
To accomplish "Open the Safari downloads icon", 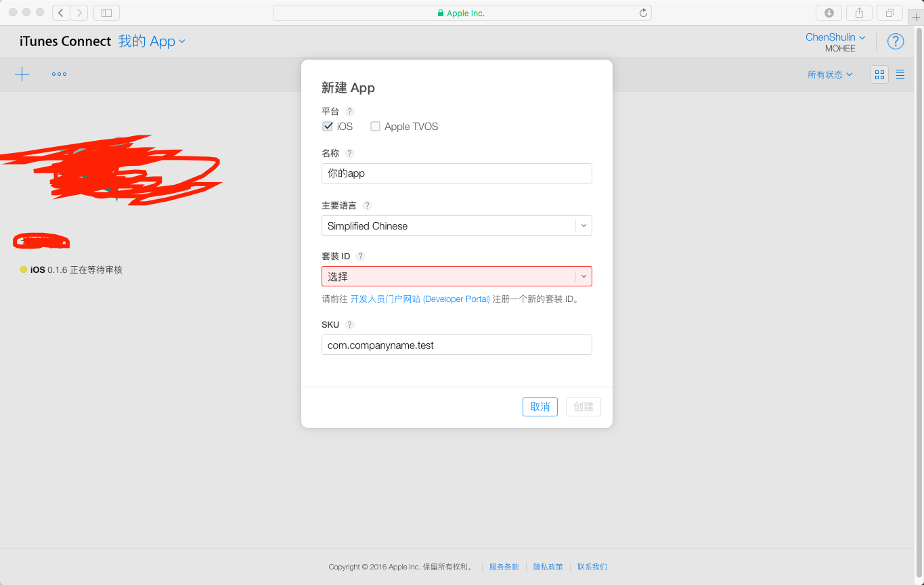I will (829, 12).
